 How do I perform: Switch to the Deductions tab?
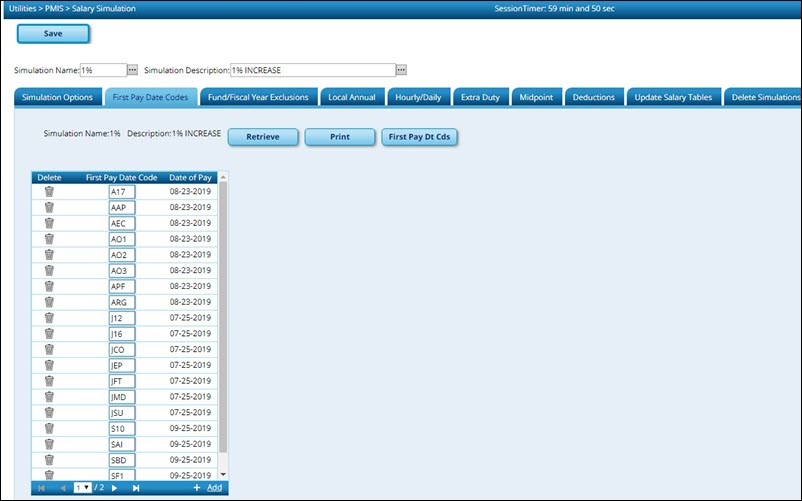click(594, 97)
